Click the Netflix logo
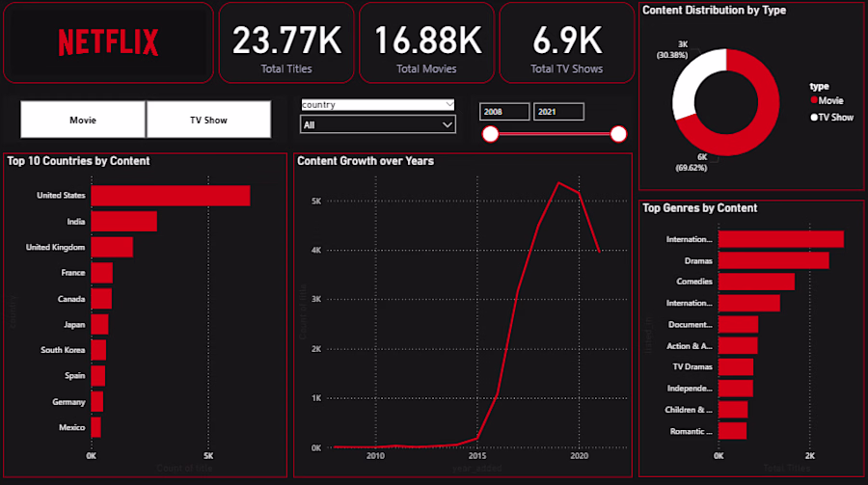This screenshot has width=868, height=485. [x=108, y=42]
